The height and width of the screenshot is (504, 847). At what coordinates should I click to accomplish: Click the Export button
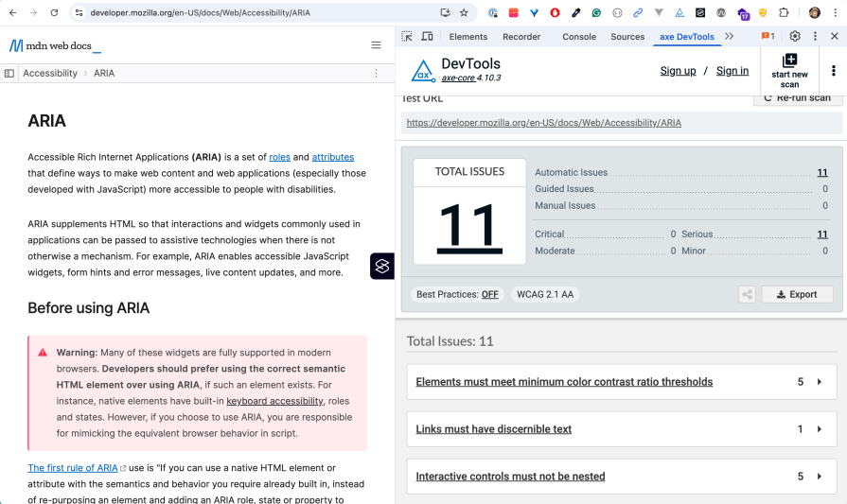tap(797, 294)
